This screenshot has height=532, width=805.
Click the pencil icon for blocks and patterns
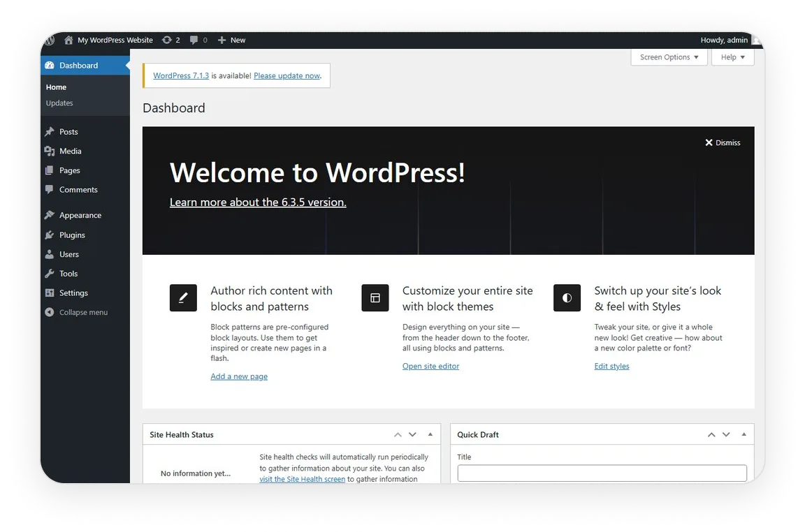(x=183, y=297)
